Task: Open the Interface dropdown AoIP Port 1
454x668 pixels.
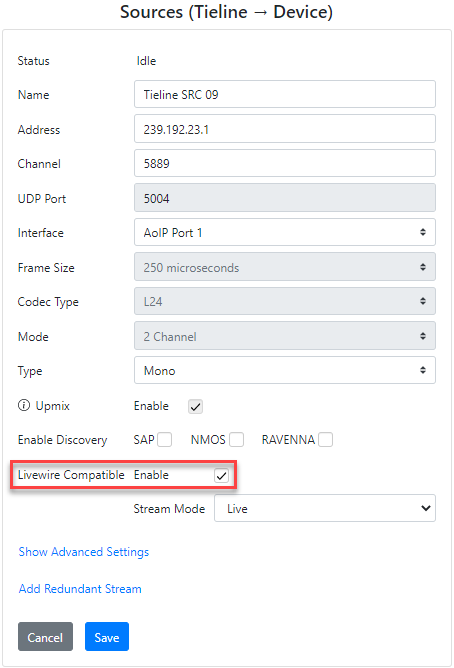Action: tap(284, 232)
